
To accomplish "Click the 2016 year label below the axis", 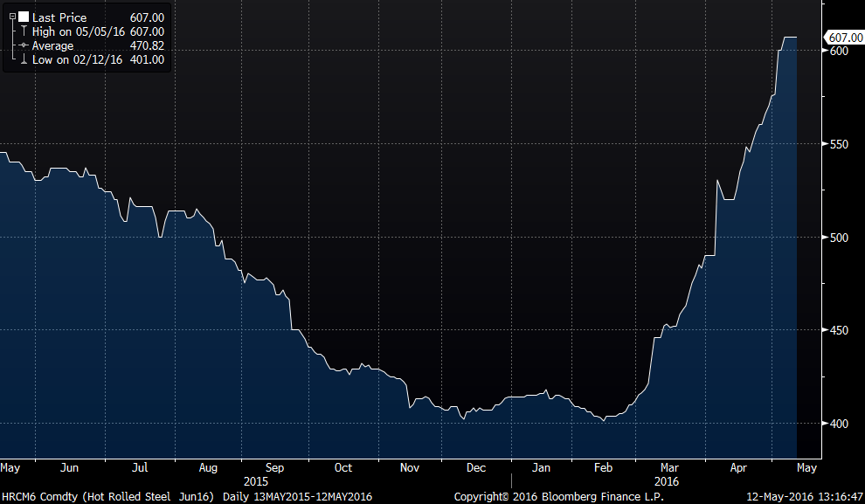I will point(665,481).
